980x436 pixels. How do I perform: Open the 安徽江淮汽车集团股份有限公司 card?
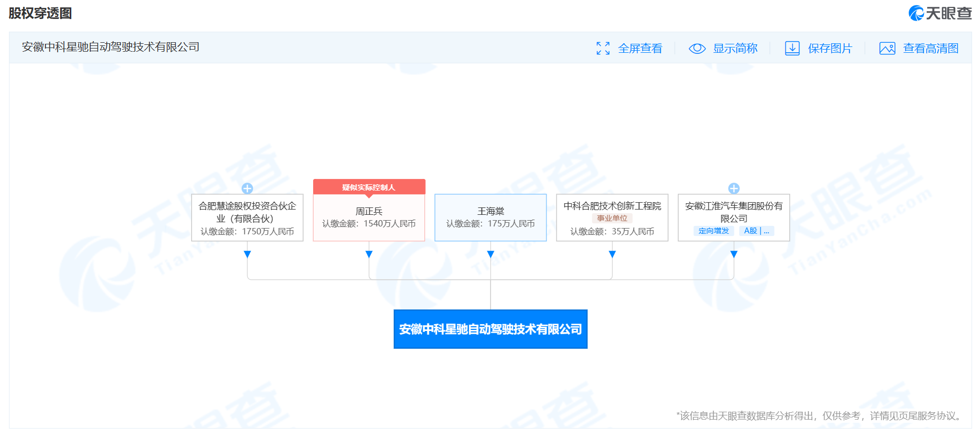pyautogui.click(x=734, y=217)
